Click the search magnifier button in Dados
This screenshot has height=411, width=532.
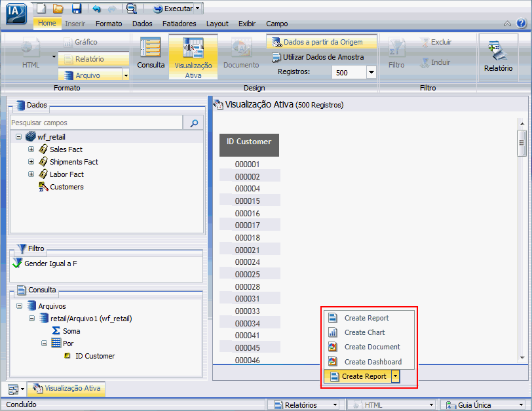coord(193,123)
